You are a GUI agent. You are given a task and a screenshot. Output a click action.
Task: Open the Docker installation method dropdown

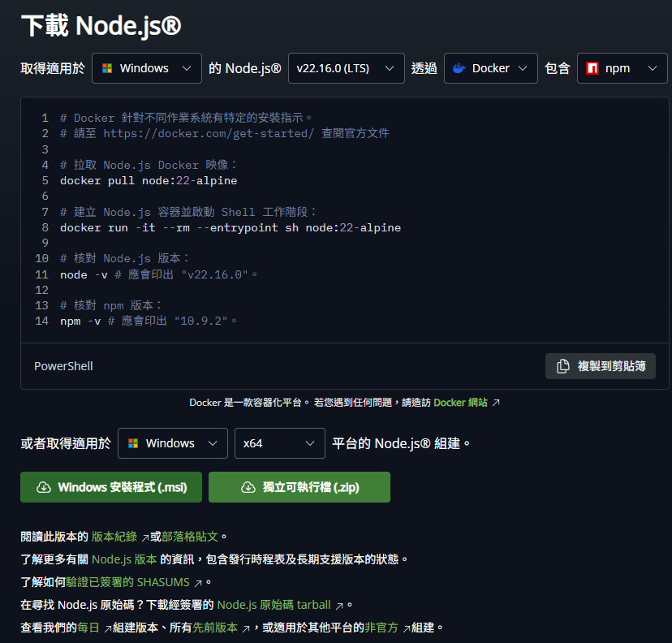pyautogui.click(x=490, y=68)
